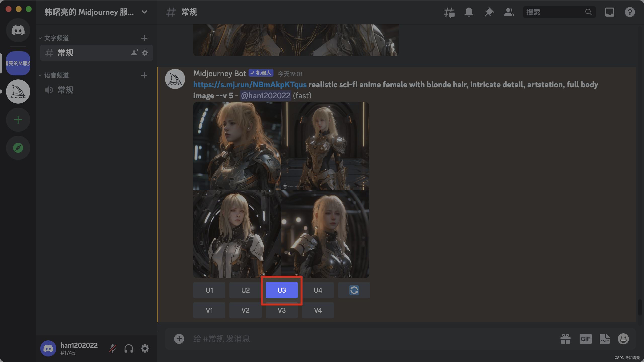Open pinned messages pin icon
Screen dimensions: 644x362
click(489, 12)
